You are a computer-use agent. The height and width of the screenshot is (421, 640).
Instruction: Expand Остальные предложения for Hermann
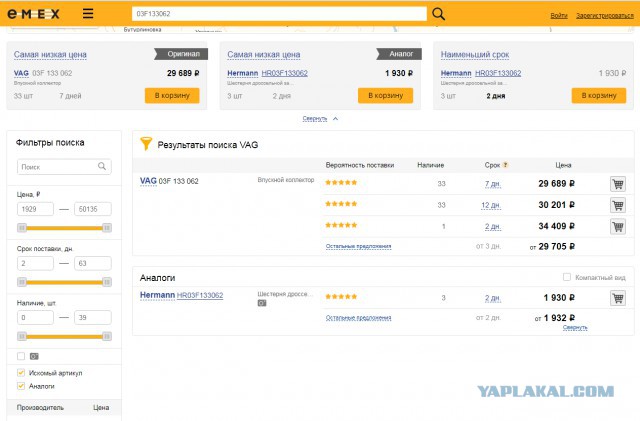(x=358, y=318)
